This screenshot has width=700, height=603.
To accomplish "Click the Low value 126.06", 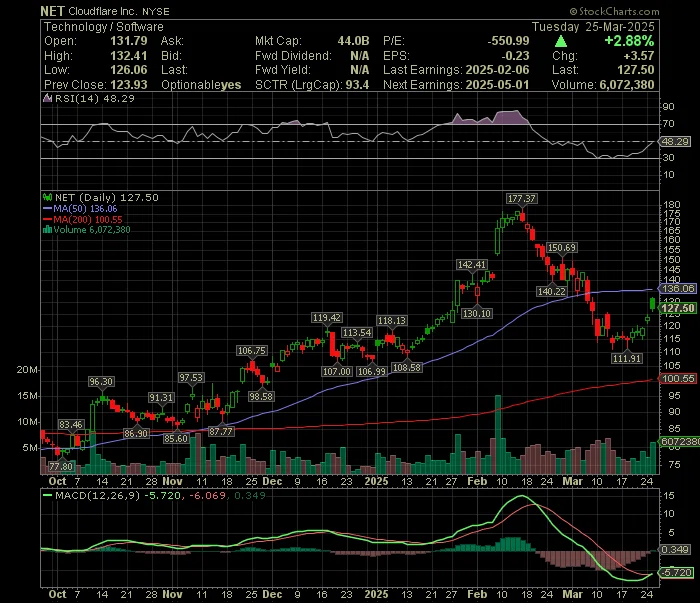I will 129,70.
